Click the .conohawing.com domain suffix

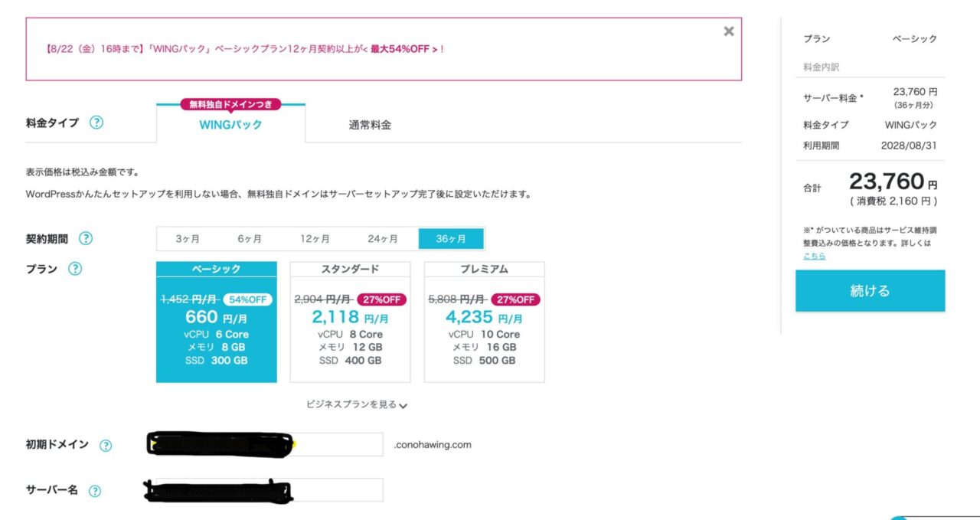tap(433, 445)
